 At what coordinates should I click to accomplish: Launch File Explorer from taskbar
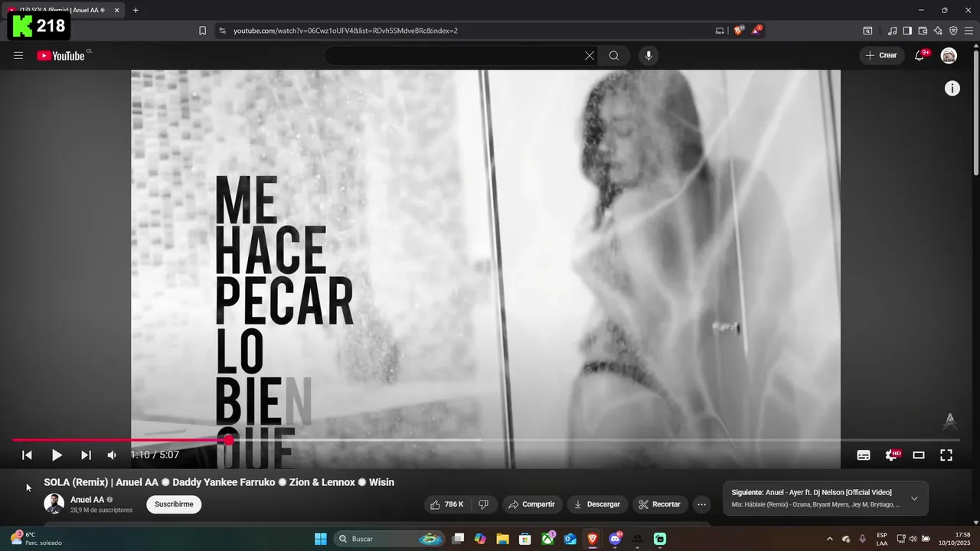pyautogui.click(x=502, y=539)
